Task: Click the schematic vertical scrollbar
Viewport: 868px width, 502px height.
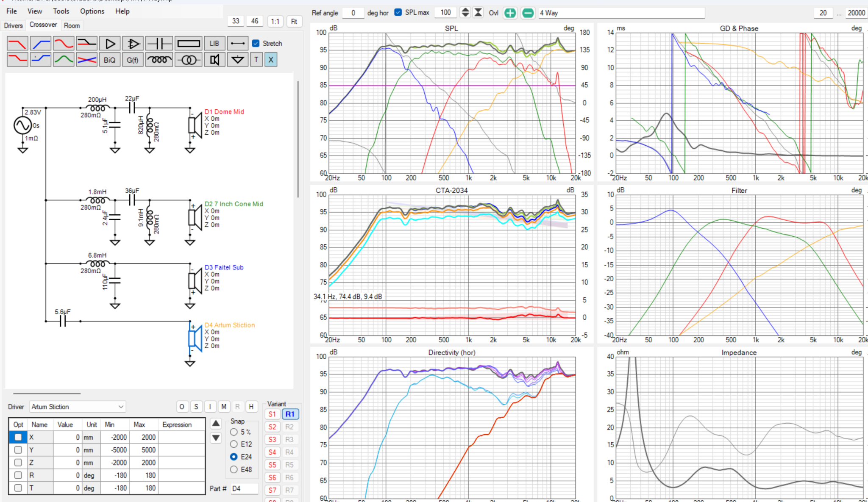Action: (x=298, y=140)
